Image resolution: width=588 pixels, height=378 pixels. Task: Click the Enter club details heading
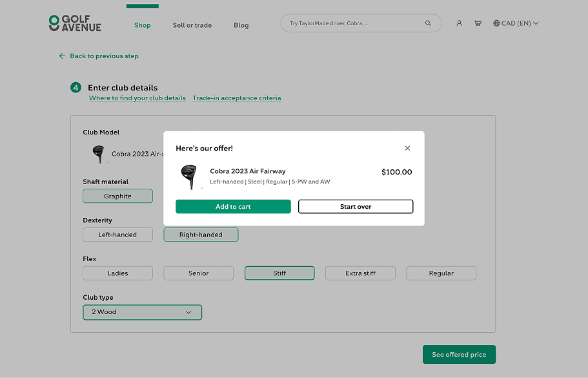[123, 88]
